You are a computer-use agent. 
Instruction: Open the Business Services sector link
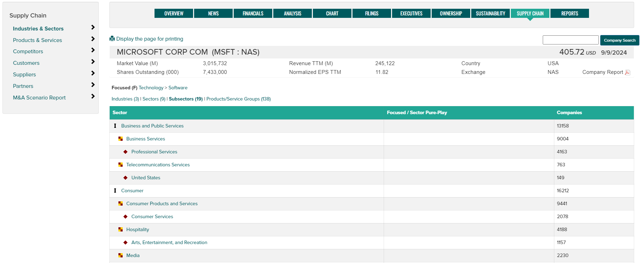[x=146, y=139]
